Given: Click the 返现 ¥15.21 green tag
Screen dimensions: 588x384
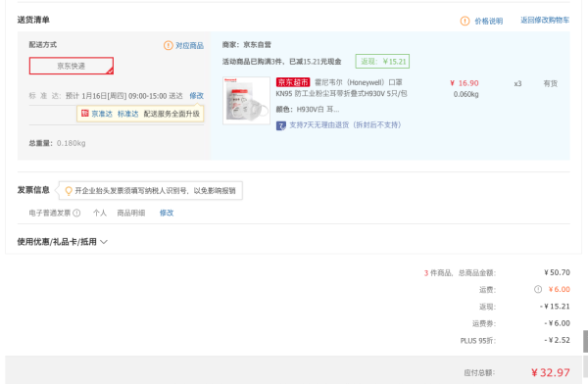Looking at the screenshot, I should [382, 62].
